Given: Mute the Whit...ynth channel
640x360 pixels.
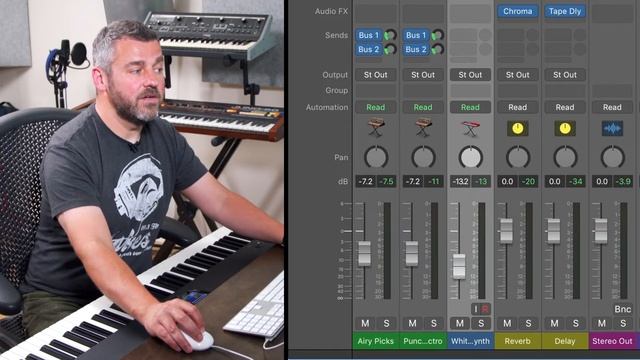Looking at the screenshot, I should pyautogui.click(x=460, y=323).
